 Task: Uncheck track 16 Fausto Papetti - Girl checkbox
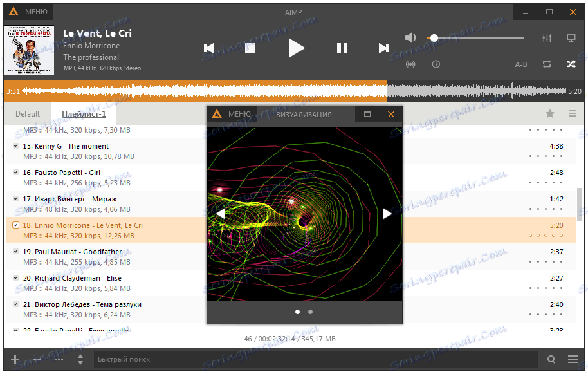pos(15,172)
